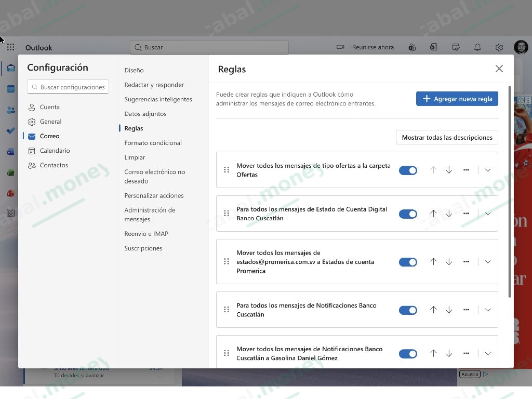Image resolution: width=532 pixels, height=399 pixels.
Task: Open the Calendar icon in the sidebar
Action: click(x=10, y=88)
